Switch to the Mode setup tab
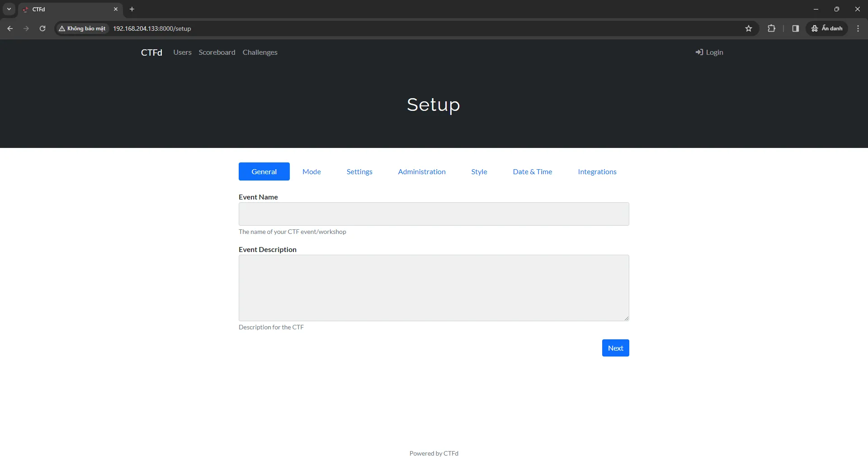This screenshot has width=868, height=466. click(x=311, y=171)
